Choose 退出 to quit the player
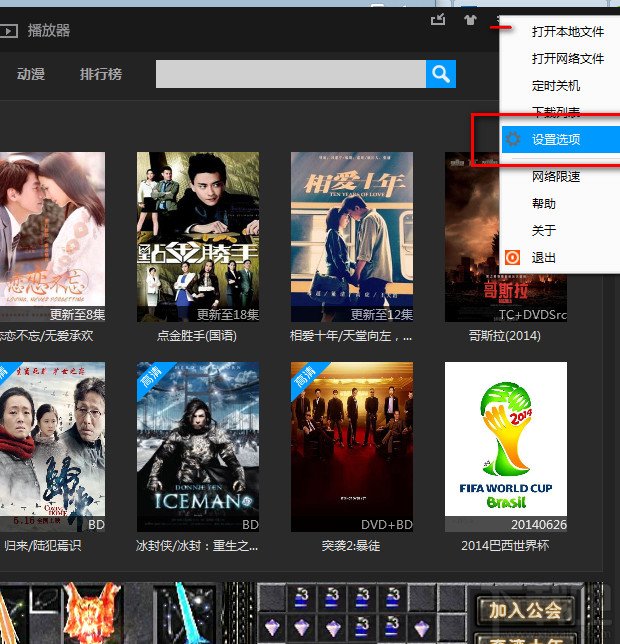This screenshot has height=644, width=620. [544, 258]
